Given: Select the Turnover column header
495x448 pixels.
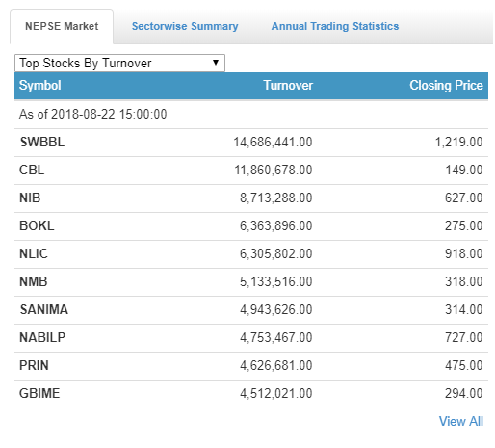Looking at the screenshot, I should click(x=288, y=86).
